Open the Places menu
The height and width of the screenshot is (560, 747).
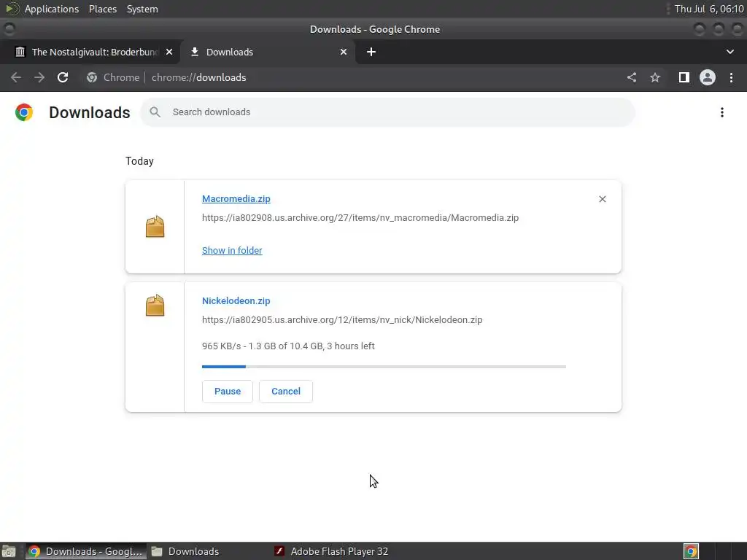click(x=103, y=9)
